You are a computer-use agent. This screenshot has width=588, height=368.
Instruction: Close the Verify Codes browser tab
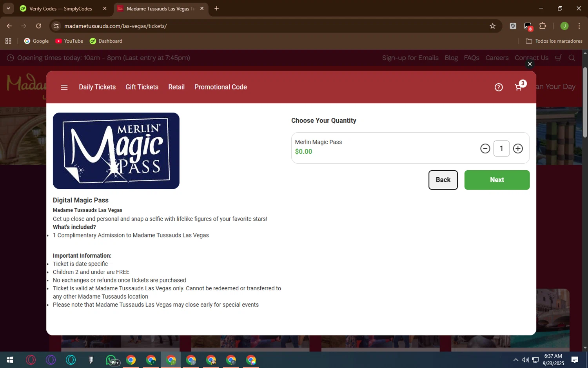(x=105, y=9)
